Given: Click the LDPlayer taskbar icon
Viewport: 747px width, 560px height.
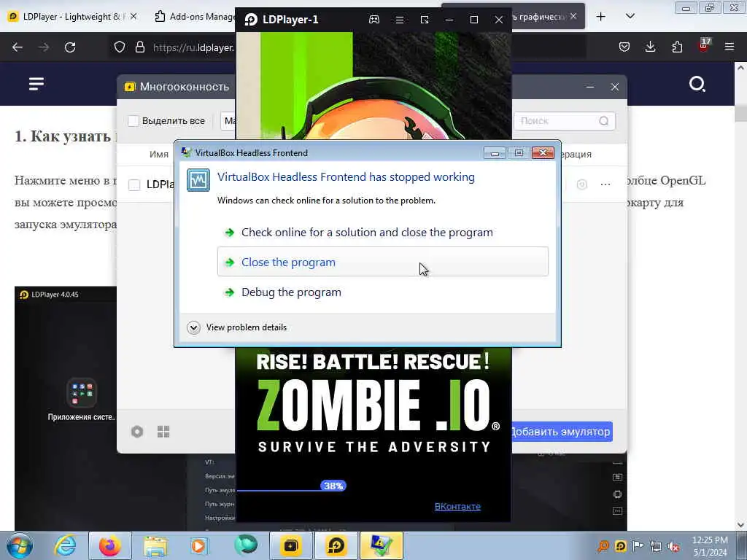Looking at the screenshot, I should click(336, 545).
